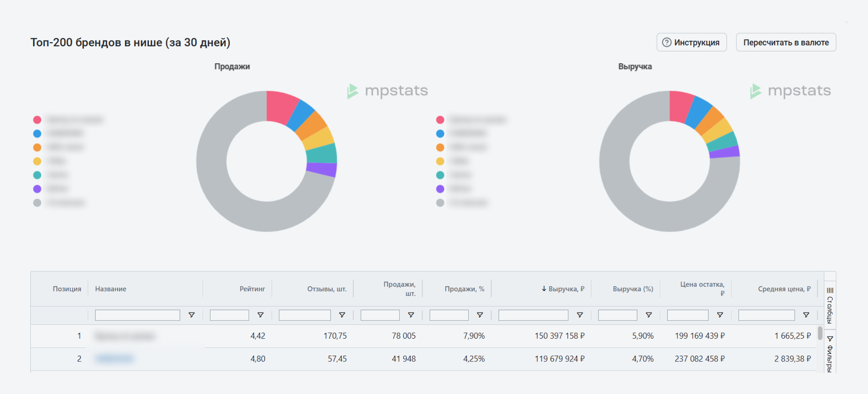The width and height of the screenshot is (868, 394).
Task: Click filter icon for Рейтинг column
Action: tap(260, 315)
